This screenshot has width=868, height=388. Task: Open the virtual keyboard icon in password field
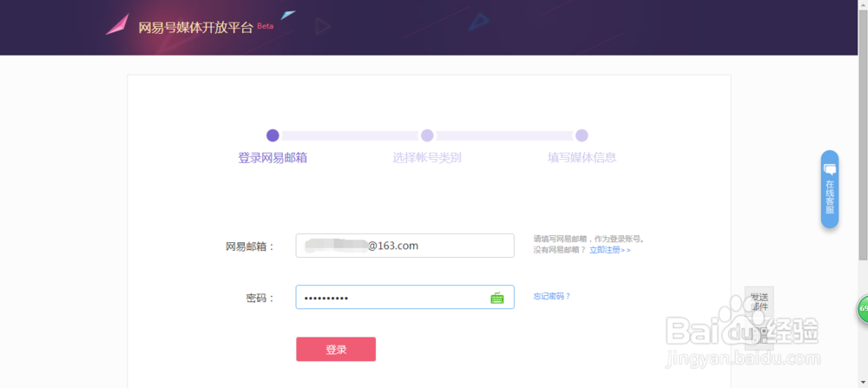[497, 298]
